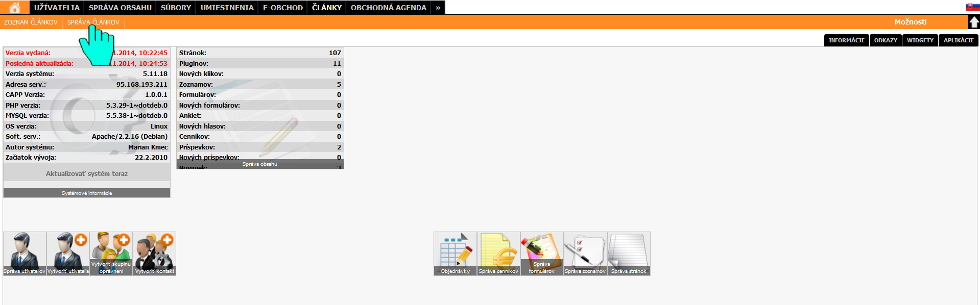Screen dimensions: 980x305
Task: Open the Objednávky icon
Action: click(455, 253)
